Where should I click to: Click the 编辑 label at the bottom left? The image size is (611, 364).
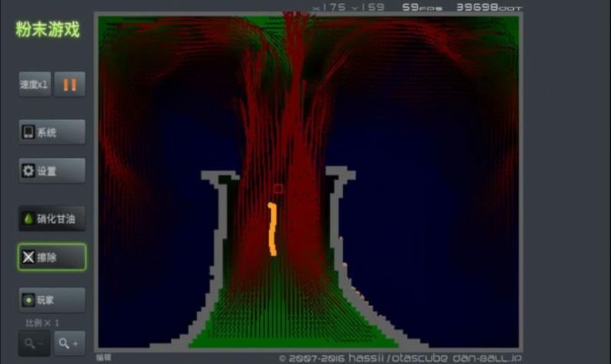[103, 357]
